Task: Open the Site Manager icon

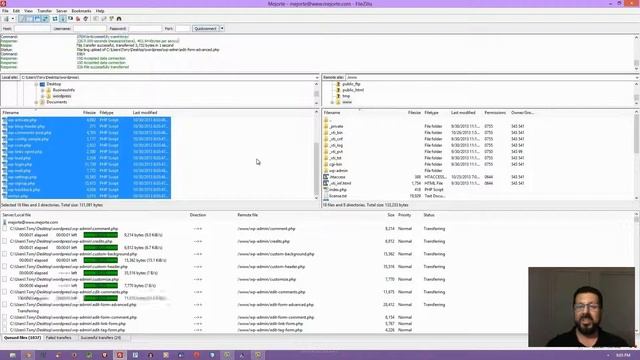Action: (6, 19)
